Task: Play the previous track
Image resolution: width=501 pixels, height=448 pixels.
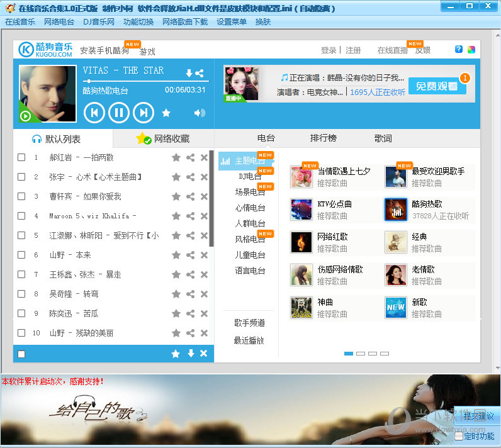Action: click(94, 113)
